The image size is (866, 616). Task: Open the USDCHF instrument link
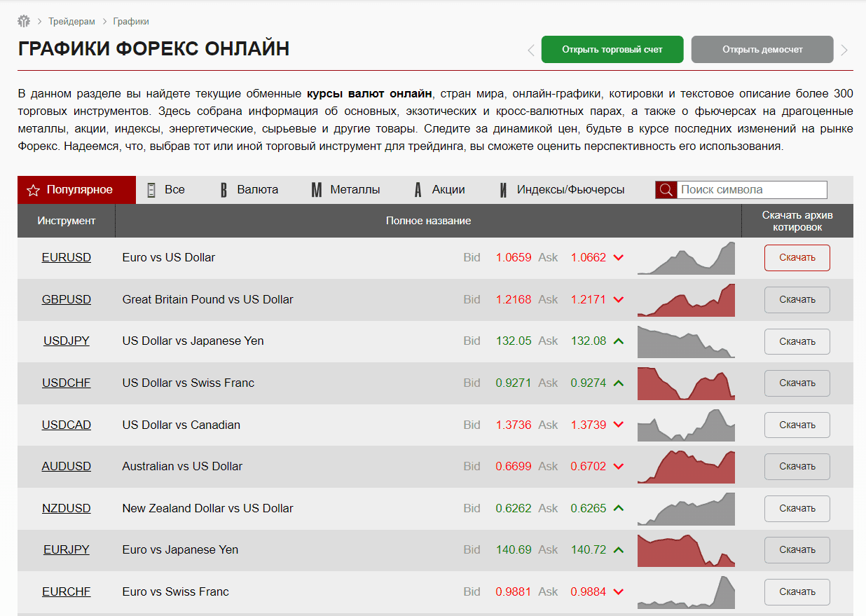67,383
